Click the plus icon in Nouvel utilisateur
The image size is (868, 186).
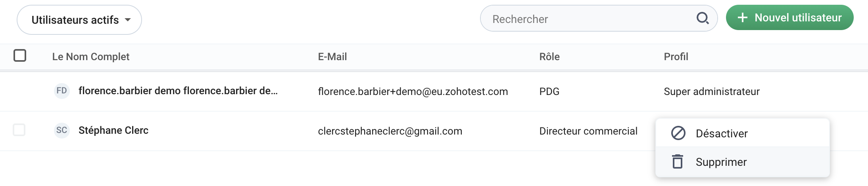(742, 18)
